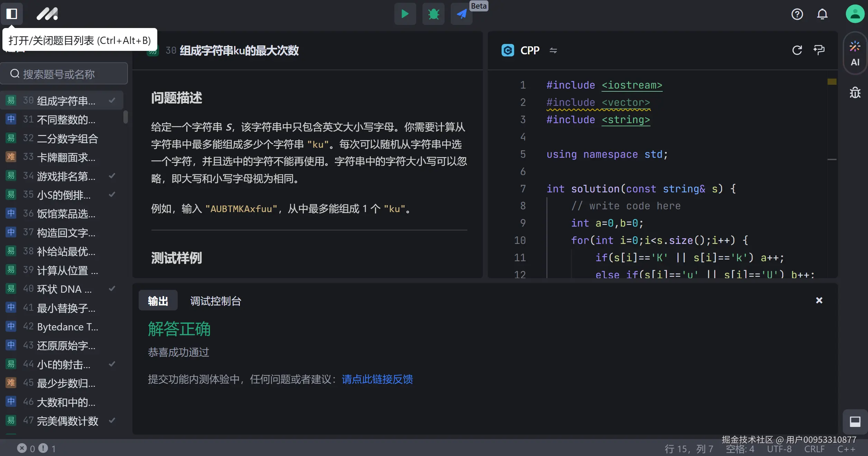Open problem 40 环状 DNA
Viewport: 868px width, 456px height.
(x=62, y=289)
